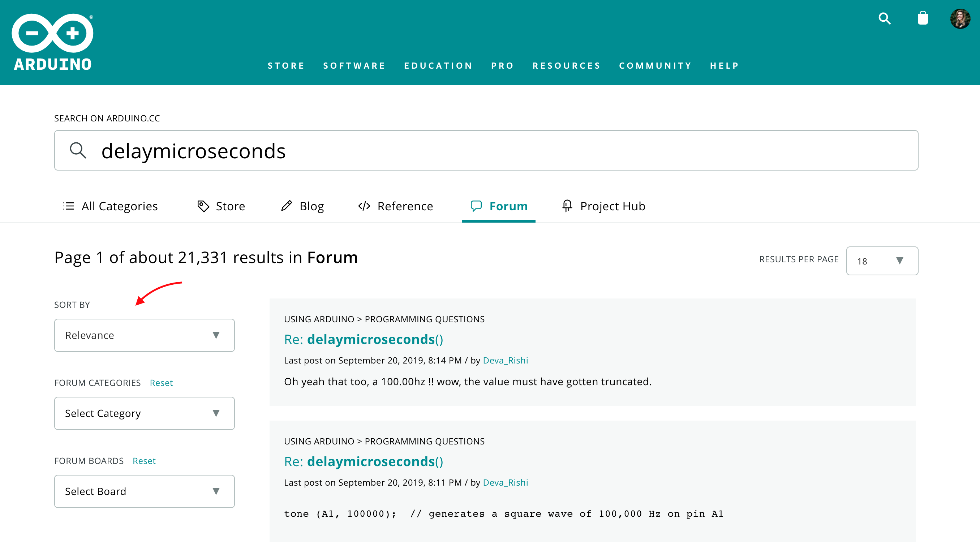Open second Re: delaymicroseconds() result, 8:11 PM

[x=363, y=461]
